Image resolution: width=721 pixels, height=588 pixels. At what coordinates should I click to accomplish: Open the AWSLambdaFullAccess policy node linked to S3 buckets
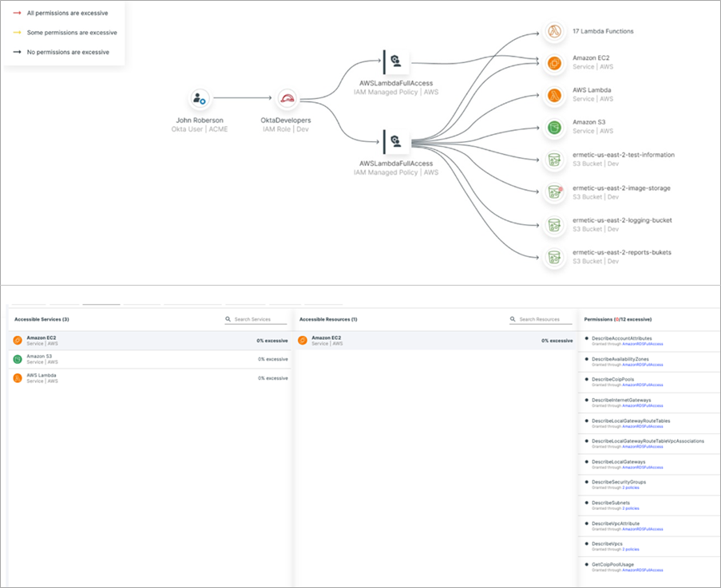pyautogui.click(x=396, y=142)
